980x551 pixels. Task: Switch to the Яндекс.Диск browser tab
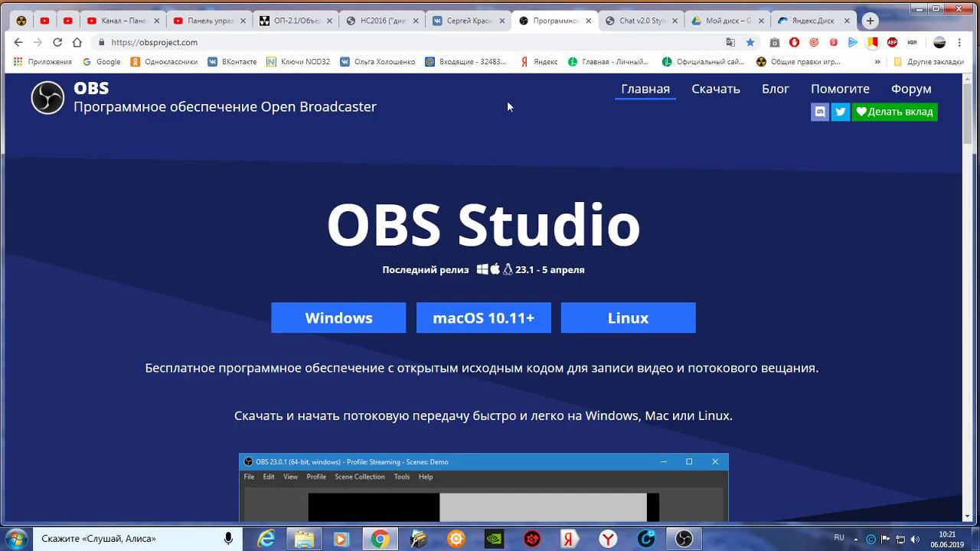click(x=813, y=21)
